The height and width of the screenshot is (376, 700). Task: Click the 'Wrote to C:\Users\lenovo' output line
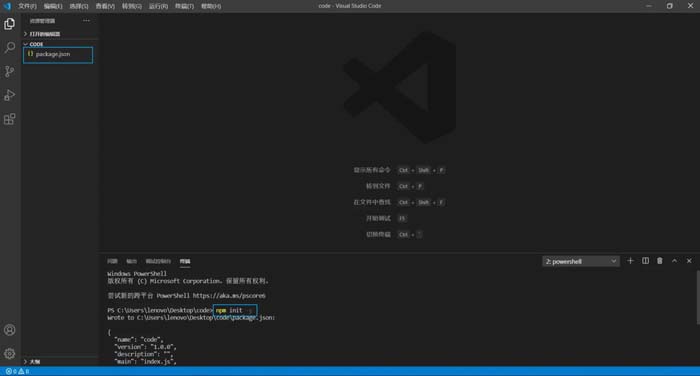[191, 318]
